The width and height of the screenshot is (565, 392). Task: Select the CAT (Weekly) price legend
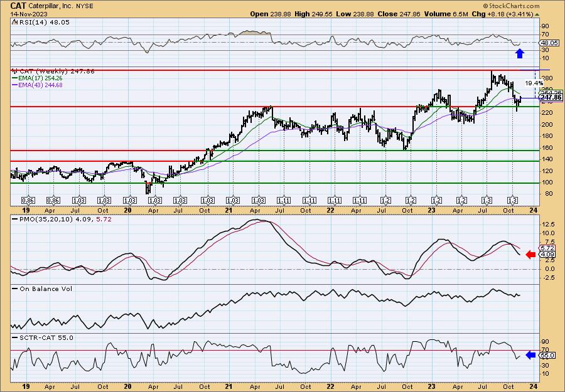click(x=56, y=72)
